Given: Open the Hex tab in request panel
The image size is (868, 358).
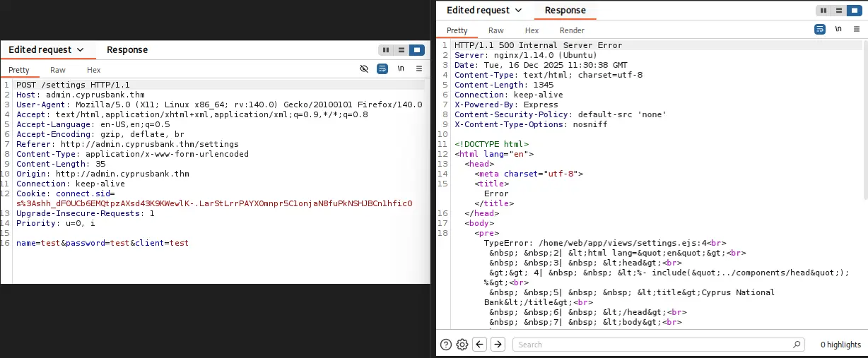Looking at the screenshot, I should point(94,70).
